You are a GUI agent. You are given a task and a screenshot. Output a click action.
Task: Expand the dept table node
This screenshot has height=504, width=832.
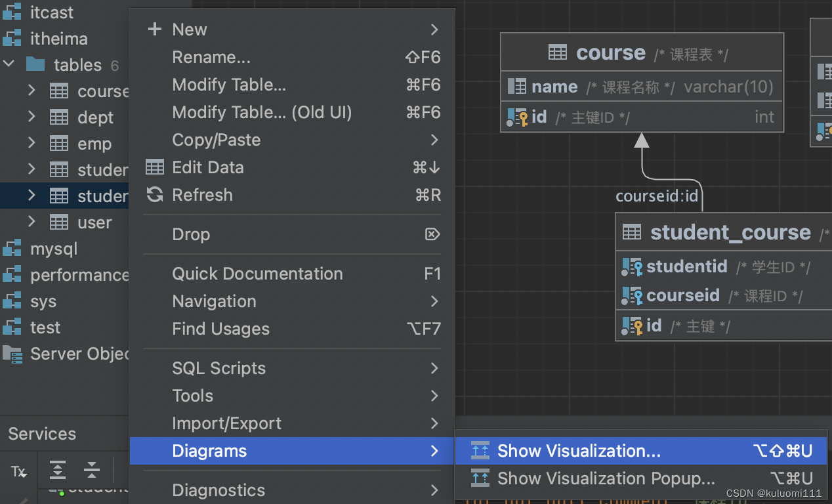[x=31, y=117]
